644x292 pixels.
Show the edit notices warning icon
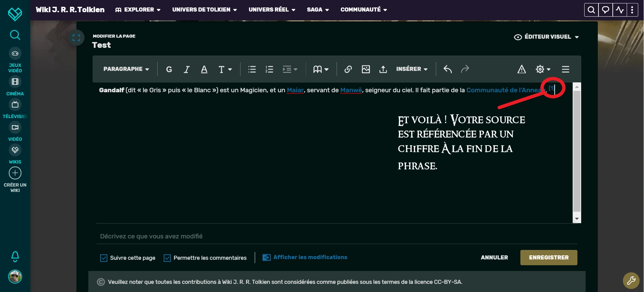tap(522, 69)
